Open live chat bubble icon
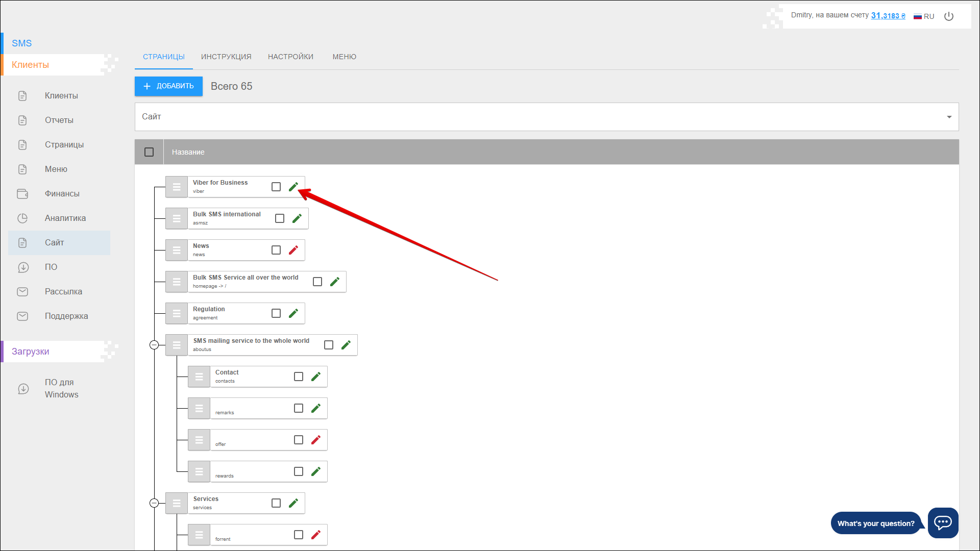The width and height of the screenshot is (980, 551). click(942, 522)
